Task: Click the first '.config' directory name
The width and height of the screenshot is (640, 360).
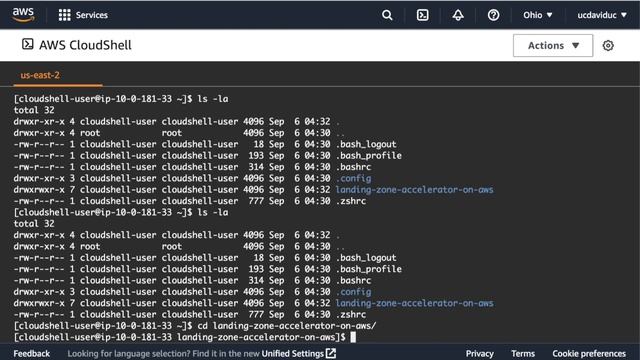Action: tap(353, 178)
